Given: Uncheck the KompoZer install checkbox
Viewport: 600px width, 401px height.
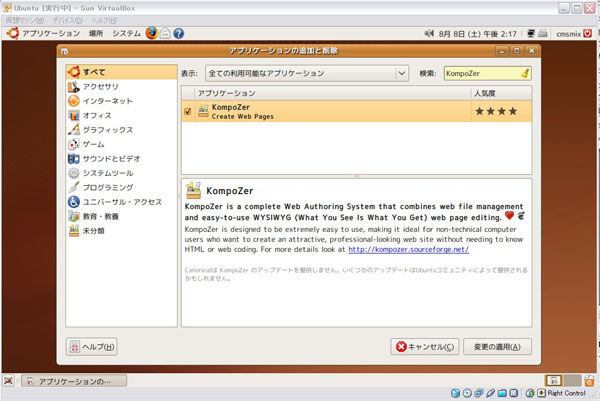Looking at the screenshot, I should click(x=188, y=111).
